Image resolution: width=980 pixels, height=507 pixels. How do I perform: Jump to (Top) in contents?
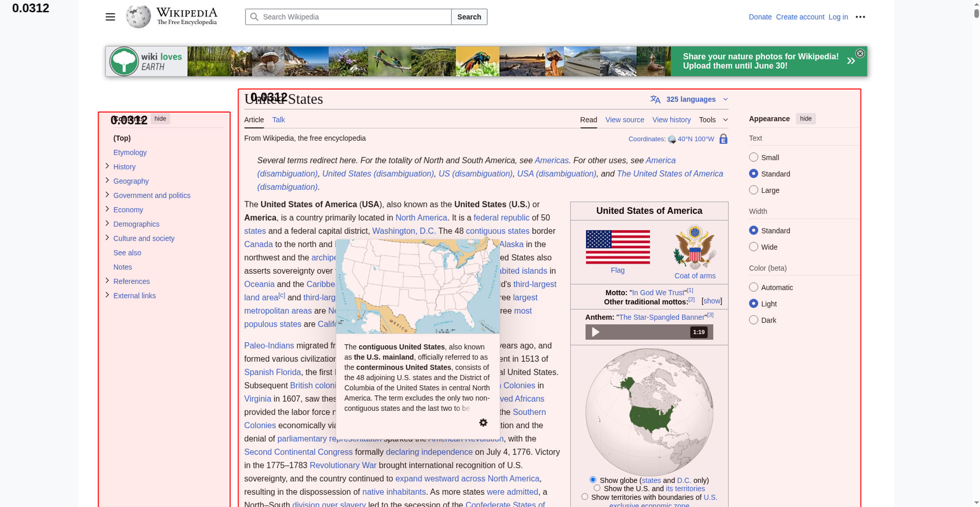click(x=122, y=138)
